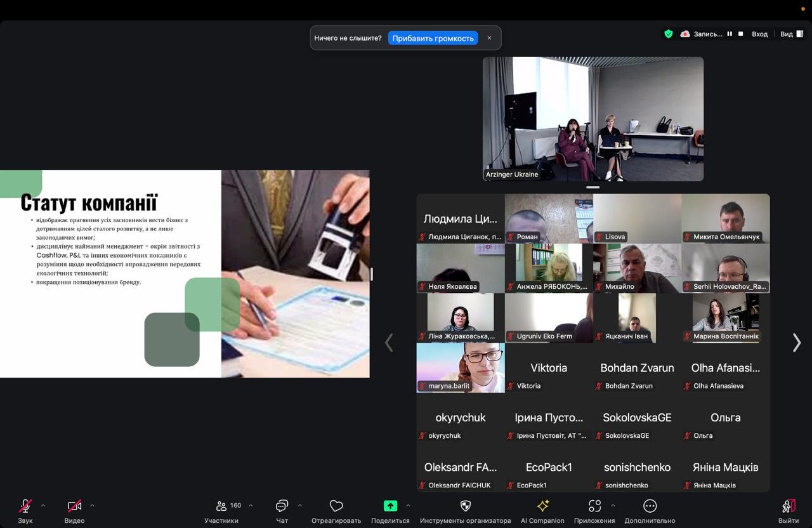The height and width of the screenshot is (528, 812).
Task: Pause the recording
Action: click(x=730, y=34)
